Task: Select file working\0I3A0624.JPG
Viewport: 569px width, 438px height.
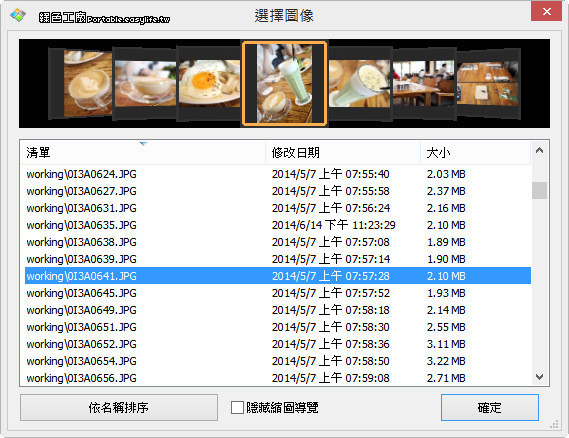Action: (278, 174)
